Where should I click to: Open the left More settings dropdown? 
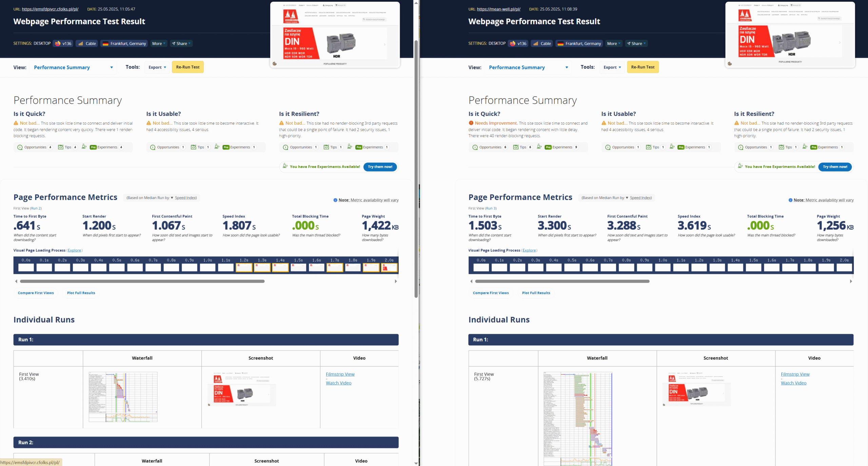(159, 43)
